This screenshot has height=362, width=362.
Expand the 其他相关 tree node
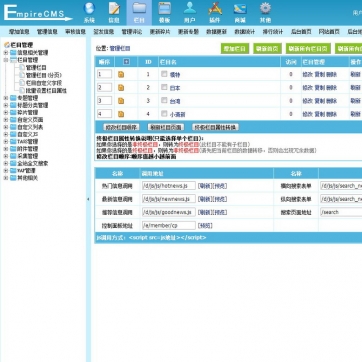point(6,178)
